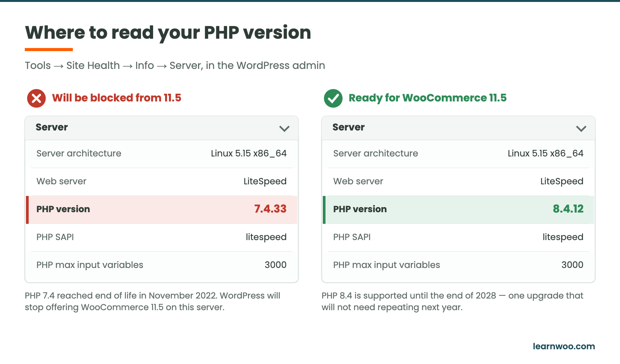Click the 'PHP 8.4 is supported' note
This screenshot has width=620, height=364.
point(452,301)
